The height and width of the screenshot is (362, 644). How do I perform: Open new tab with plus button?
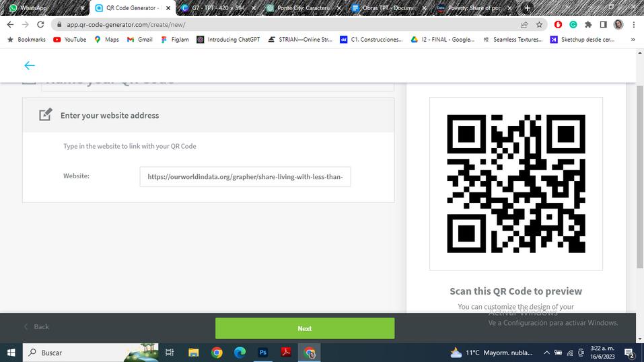tap(528, 8)
